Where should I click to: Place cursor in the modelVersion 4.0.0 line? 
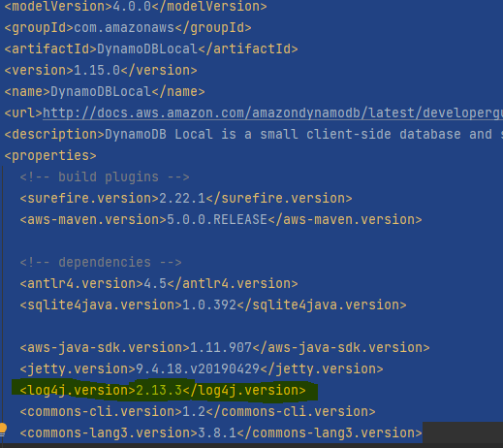(136, 7)
